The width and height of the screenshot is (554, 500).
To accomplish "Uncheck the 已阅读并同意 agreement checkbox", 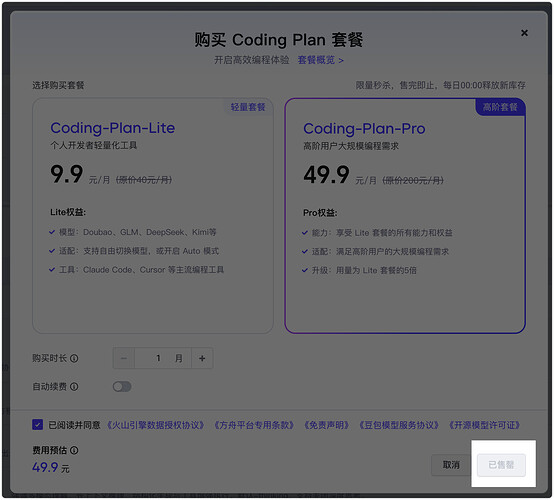I will [x=37, y=424].
